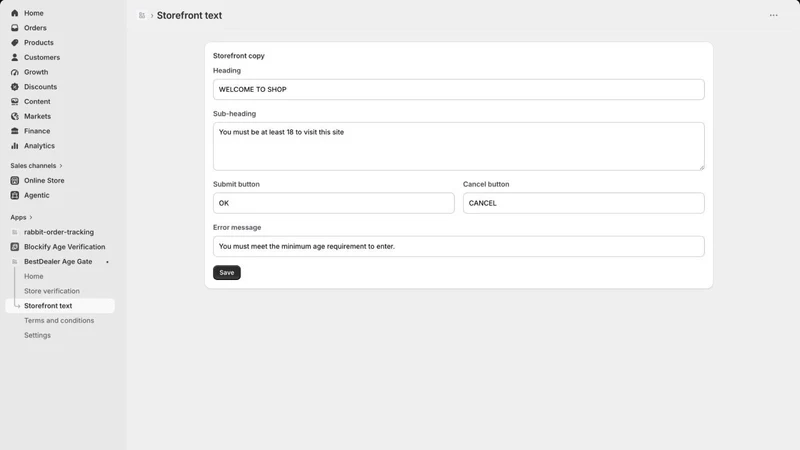
Task: Open the Orders page
Action: pos(35,28)
